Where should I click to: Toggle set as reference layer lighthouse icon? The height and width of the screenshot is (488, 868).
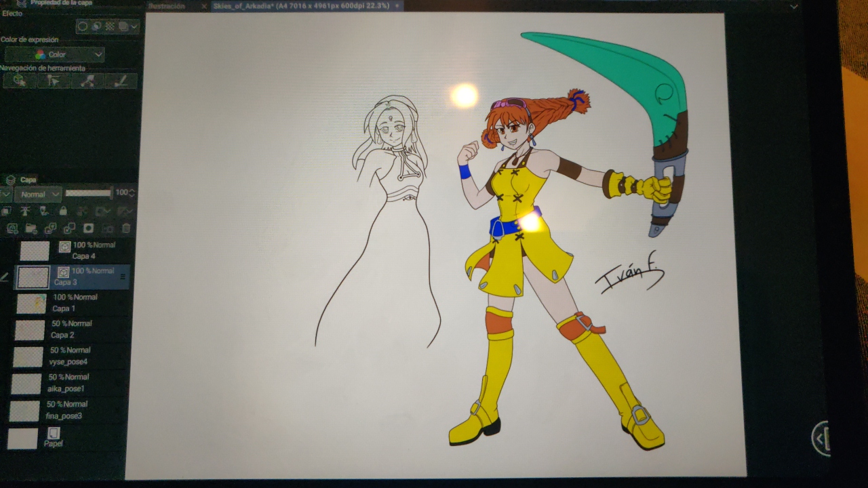(x=24, y=211)
